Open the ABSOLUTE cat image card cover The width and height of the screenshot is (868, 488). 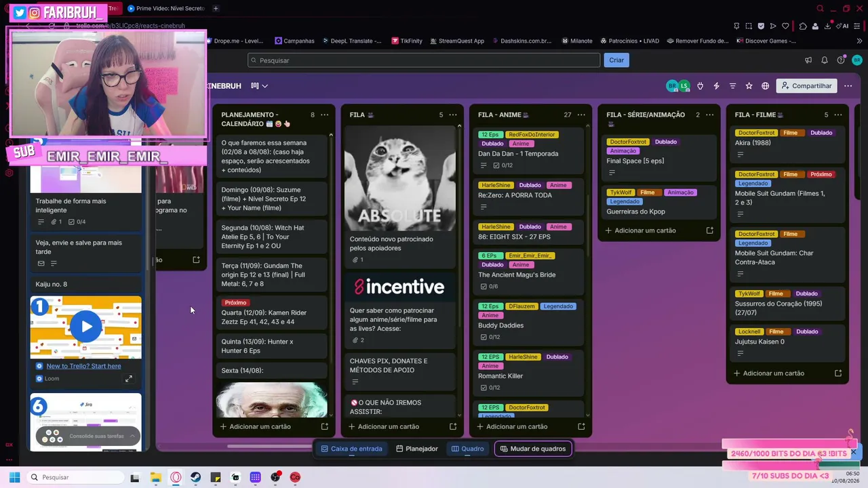point(400,178)
